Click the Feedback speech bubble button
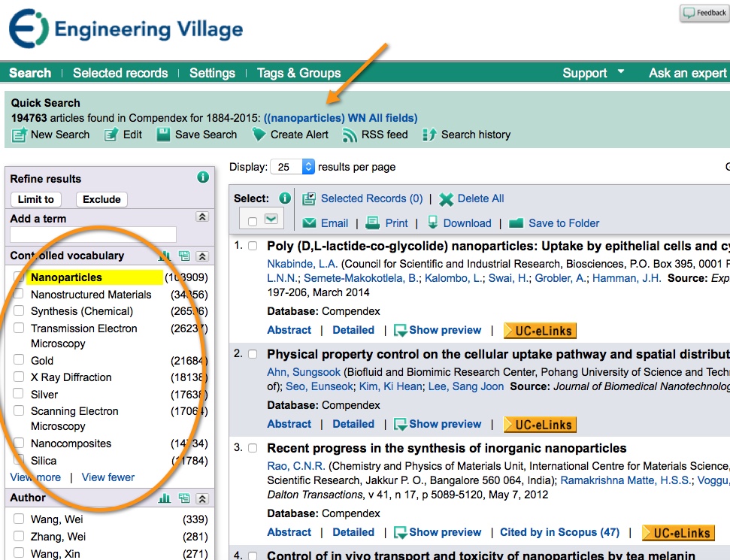The image size is (730, 560). coord(704,13)
